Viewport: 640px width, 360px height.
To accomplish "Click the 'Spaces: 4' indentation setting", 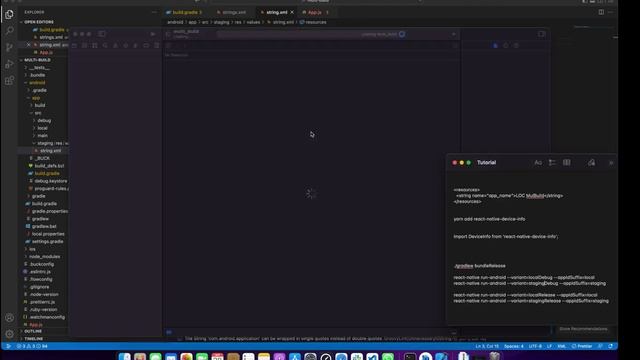I will tap(513, 346).
